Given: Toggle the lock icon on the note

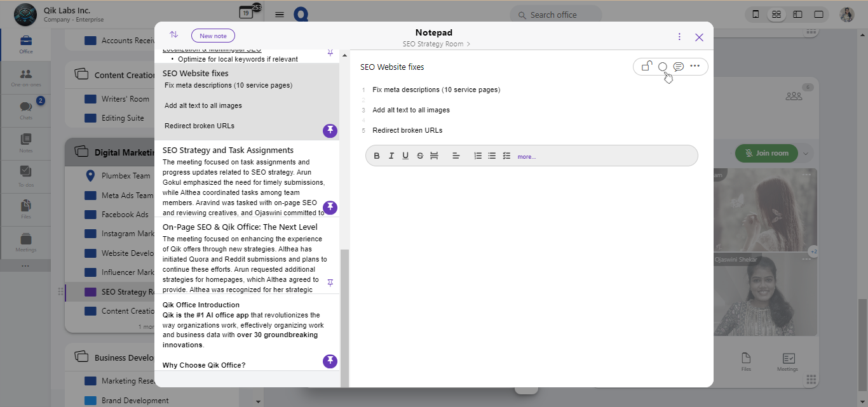Looking at the screenshot, I should point(647,66).
